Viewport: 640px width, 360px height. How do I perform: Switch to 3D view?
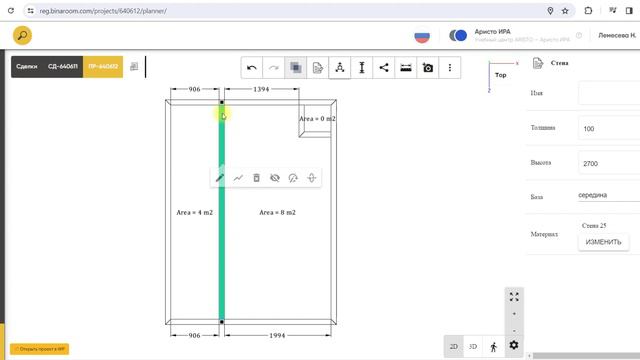point(473,347)
